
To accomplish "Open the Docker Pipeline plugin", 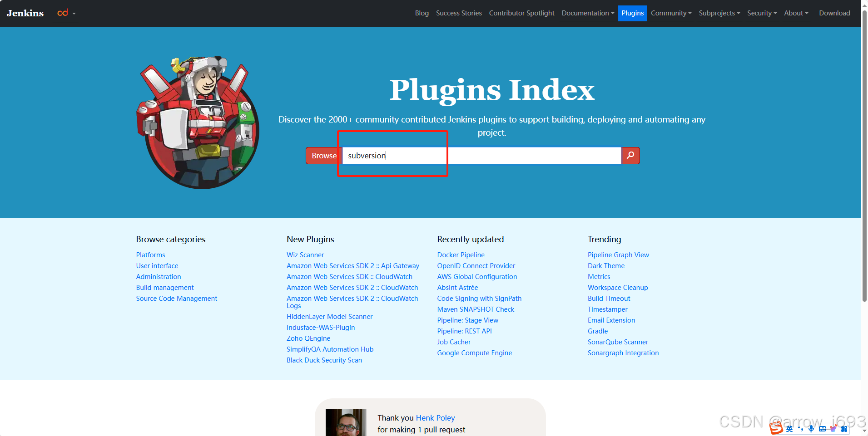I will click(461, 255).
